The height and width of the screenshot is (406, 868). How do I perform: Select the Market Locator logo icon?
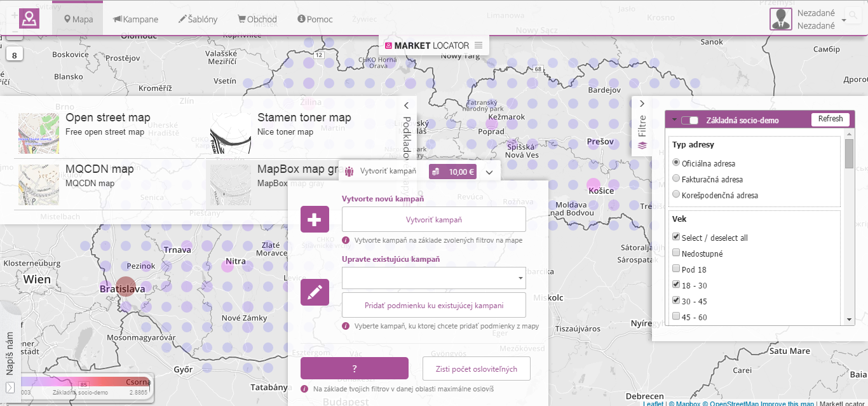[389, 45]
